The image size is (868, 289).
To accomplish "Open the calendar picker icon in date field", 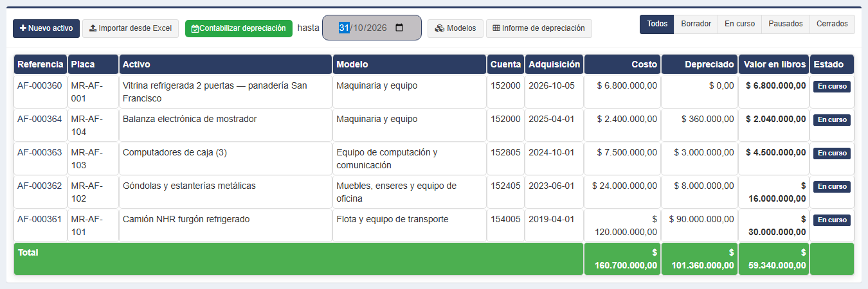I will (399, 28).
